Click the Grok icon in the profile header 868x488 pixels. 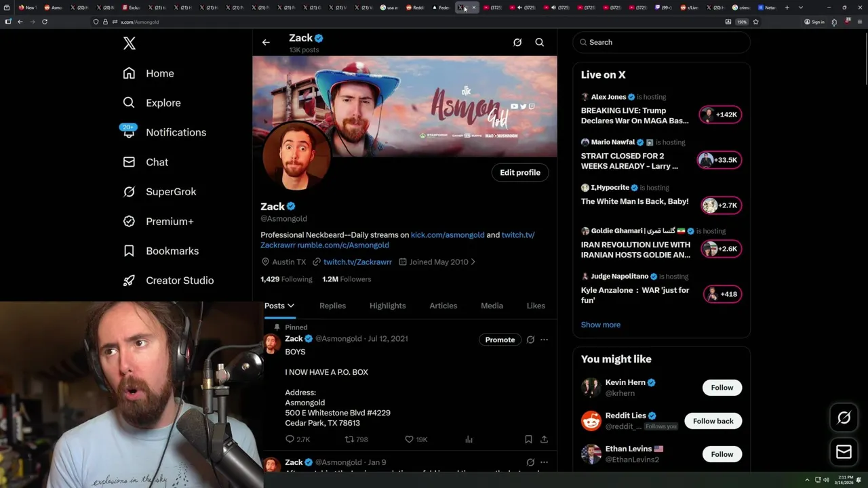pos(517,42)
